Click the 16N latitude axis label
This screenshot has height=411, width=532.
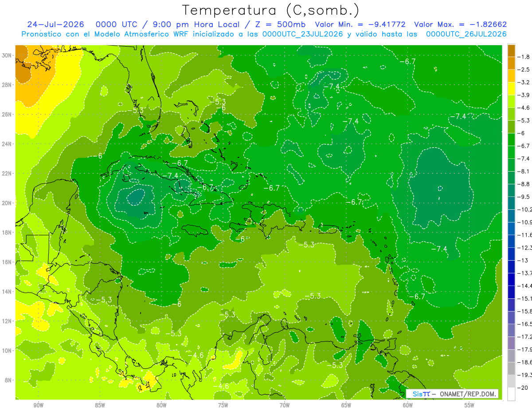click(8, 262)
